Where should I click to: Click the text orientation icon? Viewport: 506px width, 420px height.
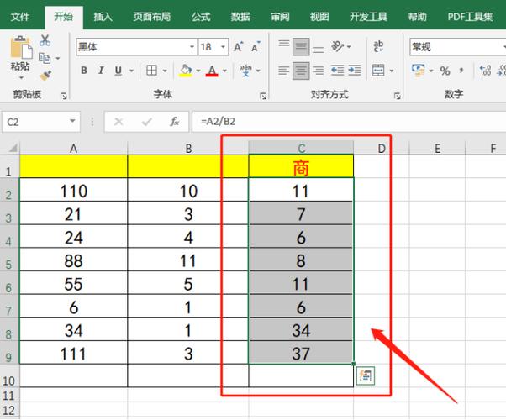click(338, 46)
